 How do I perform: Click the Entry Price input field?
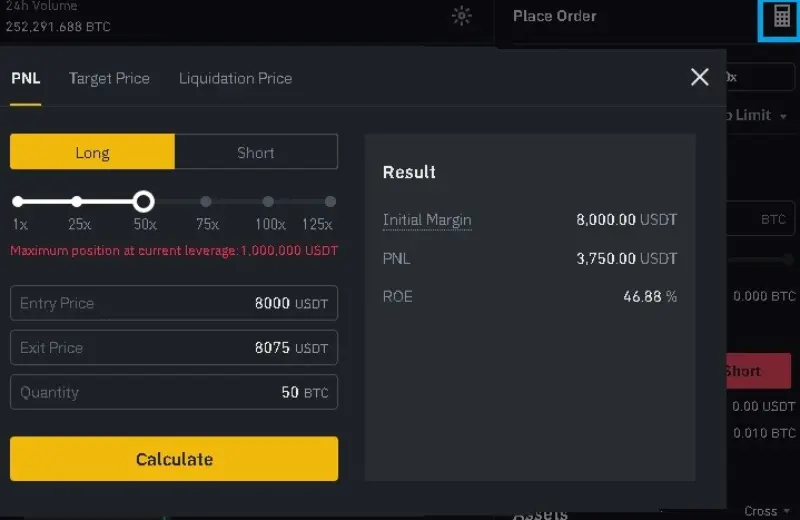click(174, 303)
